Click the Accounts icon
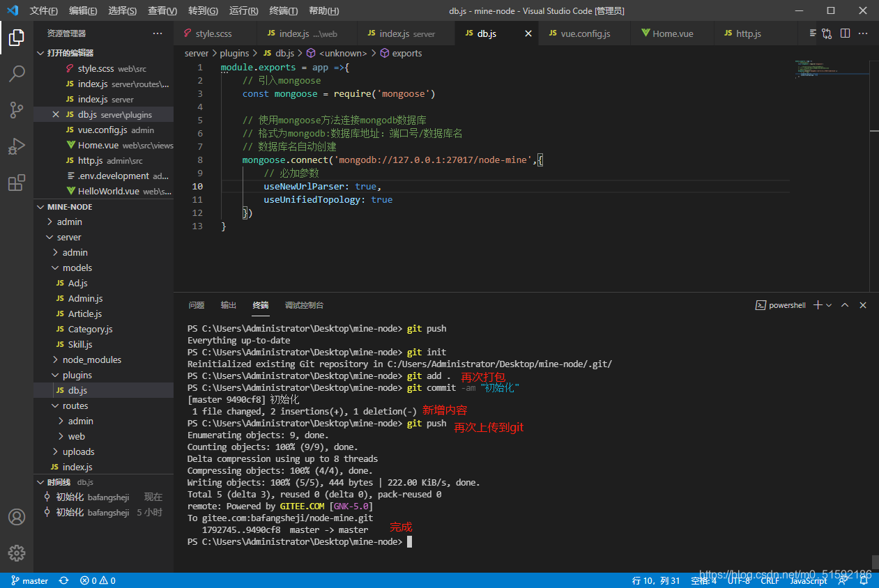The height and width of the screenshot is (588, 879). pos(17,517)
